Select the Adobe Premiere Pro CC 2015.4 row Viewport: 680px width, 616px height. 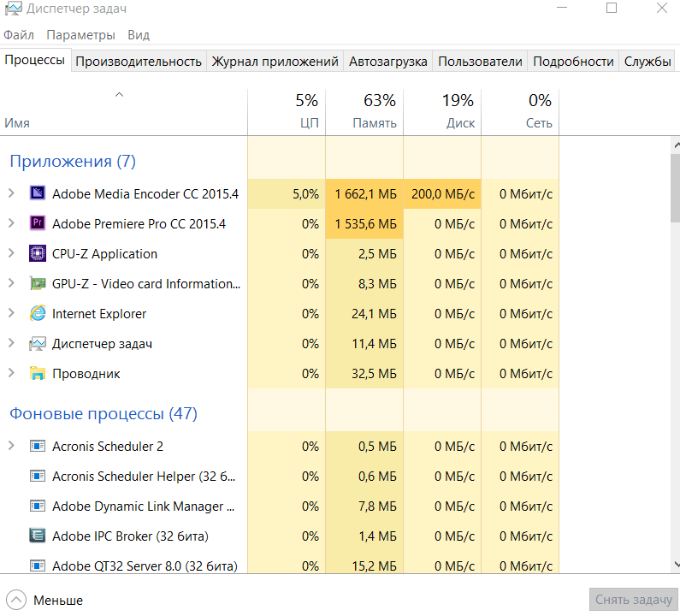point(280,223)
